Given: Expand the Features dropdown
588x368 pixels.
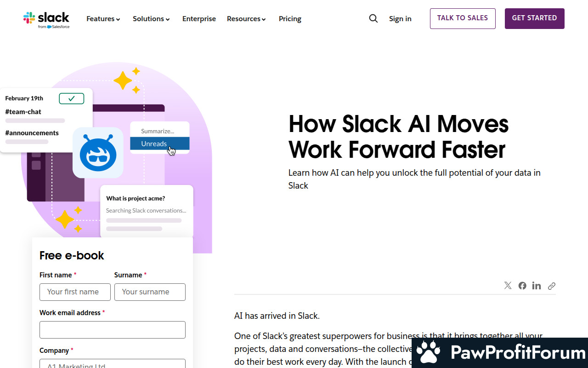Looking at the screenshot, I should tap(103, 19).
